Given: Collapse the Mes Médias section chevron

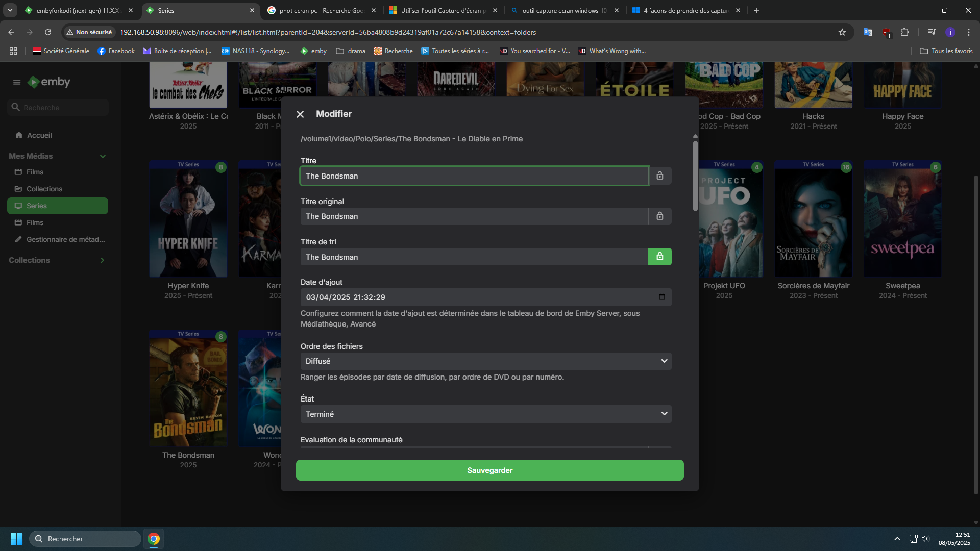Looking at the screenshot, I should [x=103, y=156].
